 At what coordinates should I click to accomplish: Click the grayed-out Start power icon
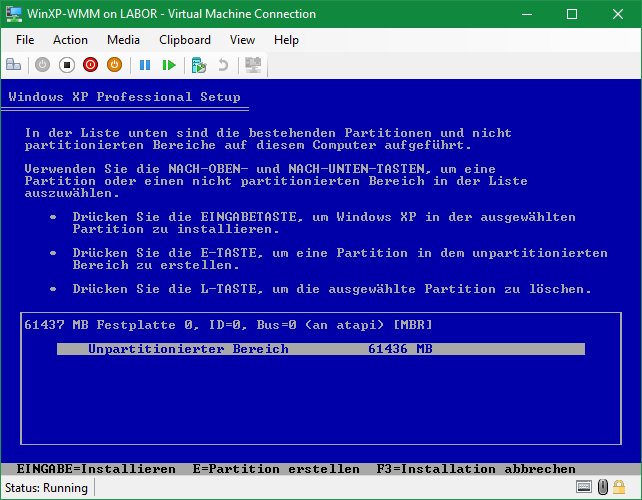coord(42,65)
